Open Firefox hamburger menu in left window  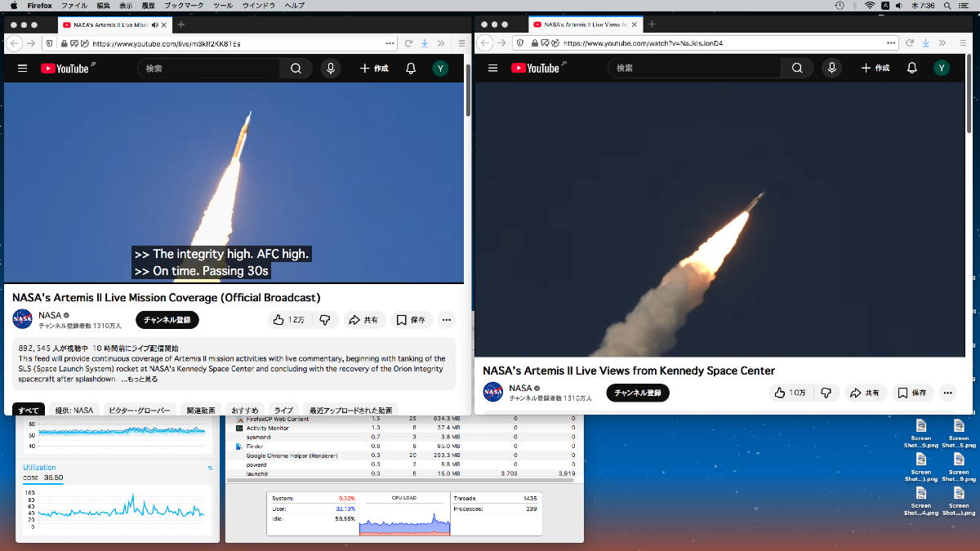point(462,43)
